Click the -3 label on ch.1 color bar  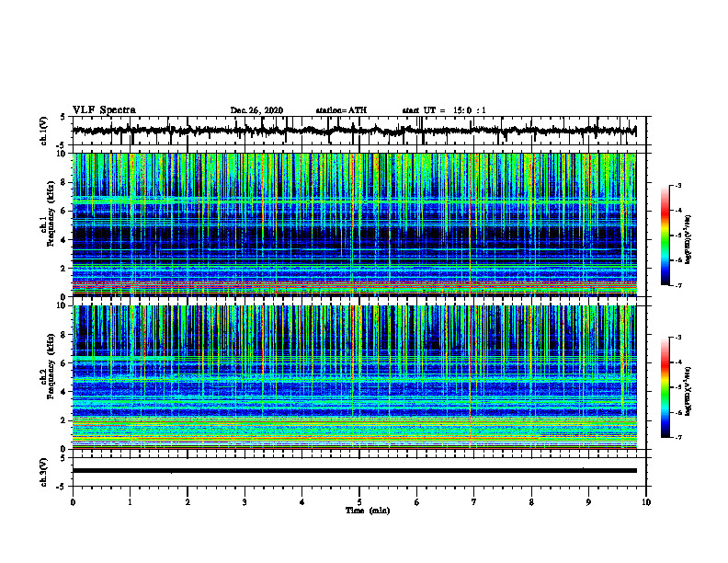pos(678,185)
